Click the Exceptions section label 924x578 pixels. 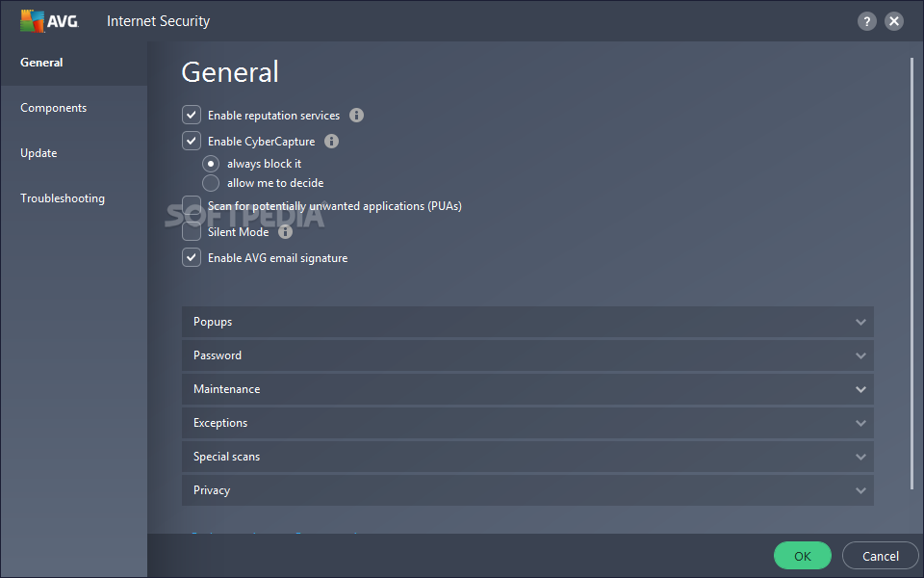(220, 423)
